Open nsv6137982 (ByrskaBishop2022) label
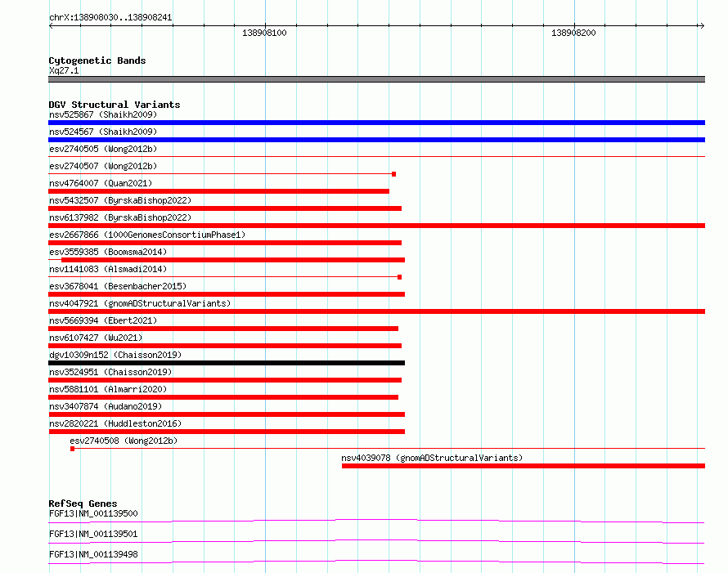This screenshot has width=728, height=573. point(120,217)
